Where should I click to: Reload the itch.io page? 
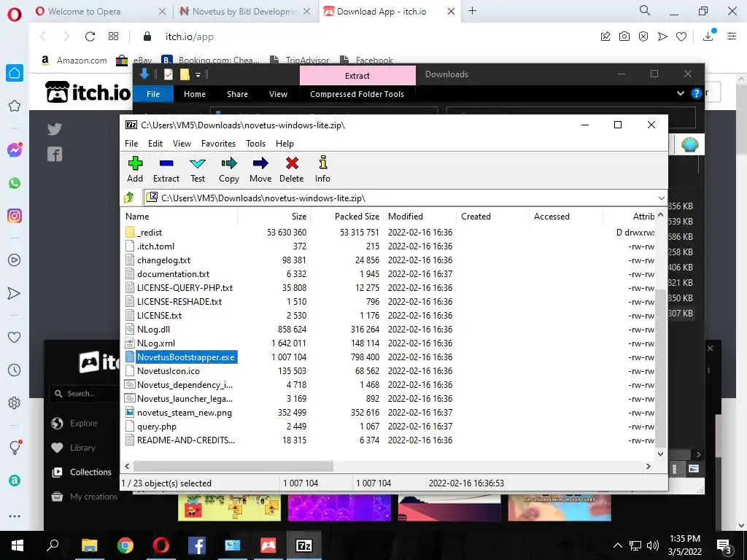(x=90, y=36)
